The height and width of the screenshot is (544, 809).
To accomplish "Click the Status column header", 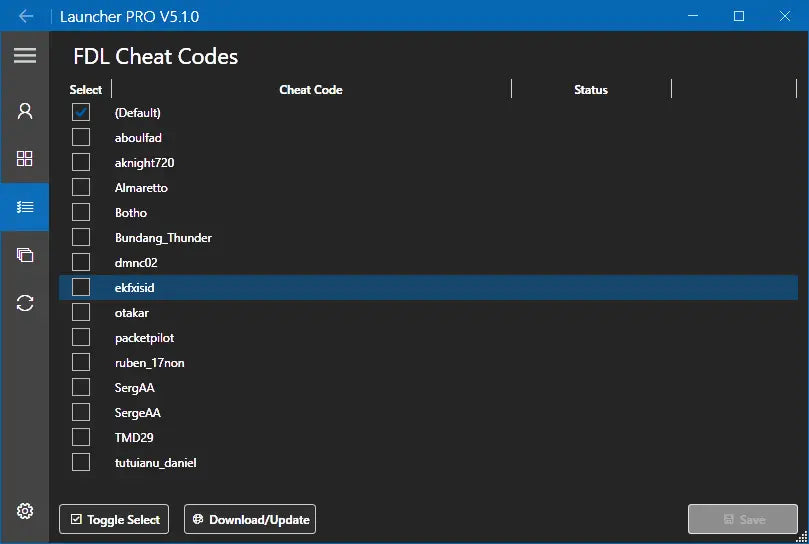I will (591, 90).
